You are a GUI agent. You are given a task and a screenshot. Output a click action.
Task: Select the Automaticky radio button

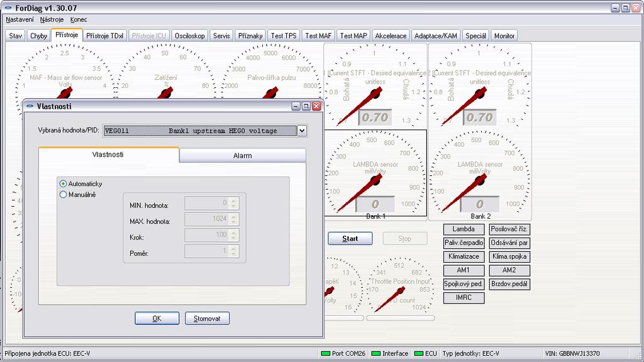pos(63,184)
